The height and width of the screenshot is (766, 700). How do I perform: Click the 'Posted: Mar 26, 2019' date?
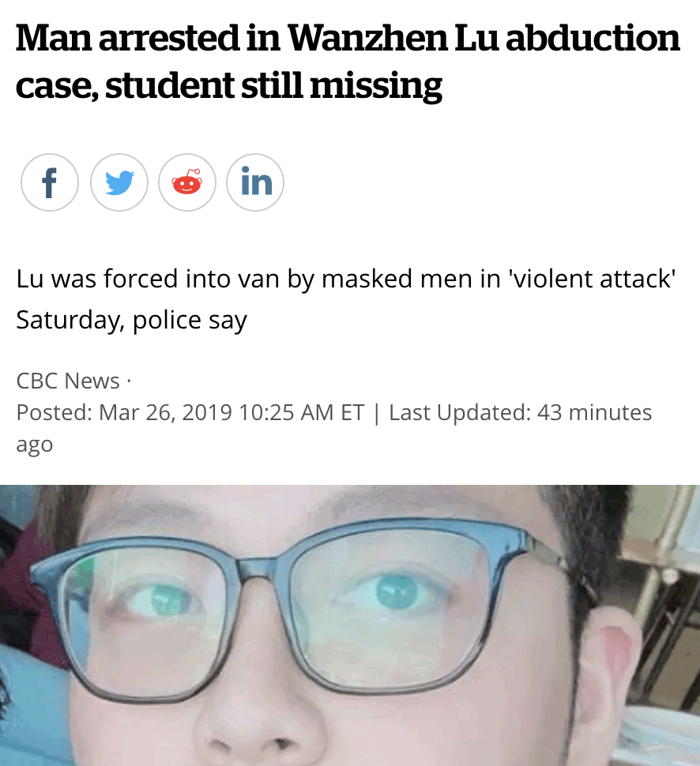(x=124, y=412)
